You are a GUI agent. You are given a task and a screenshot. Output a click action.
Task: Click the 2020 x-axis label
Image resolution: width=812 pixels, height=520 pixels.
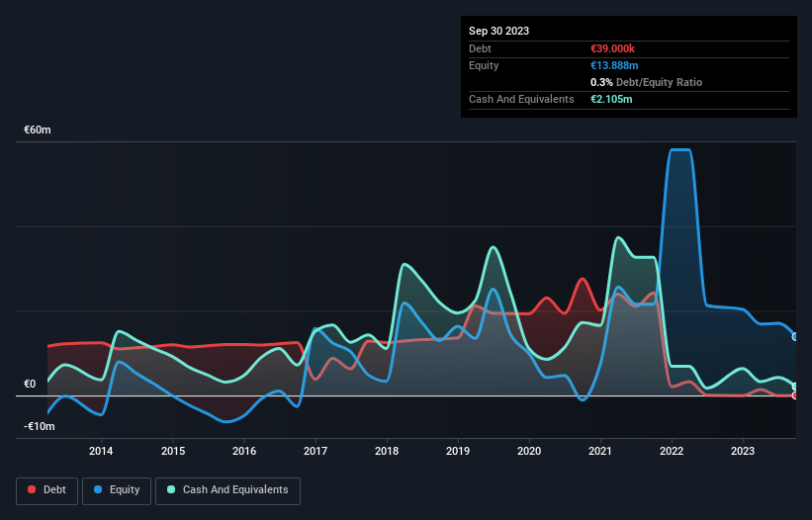529,451
